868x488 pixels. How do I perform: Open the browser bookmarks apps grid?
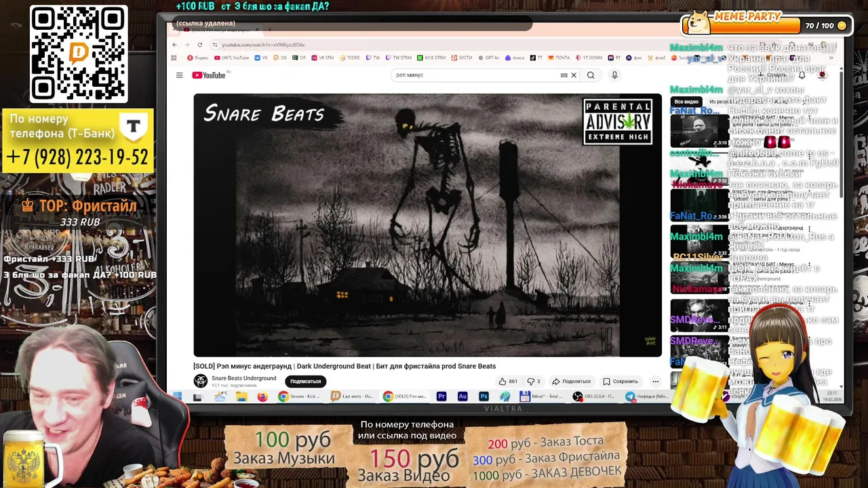(174, 58)
